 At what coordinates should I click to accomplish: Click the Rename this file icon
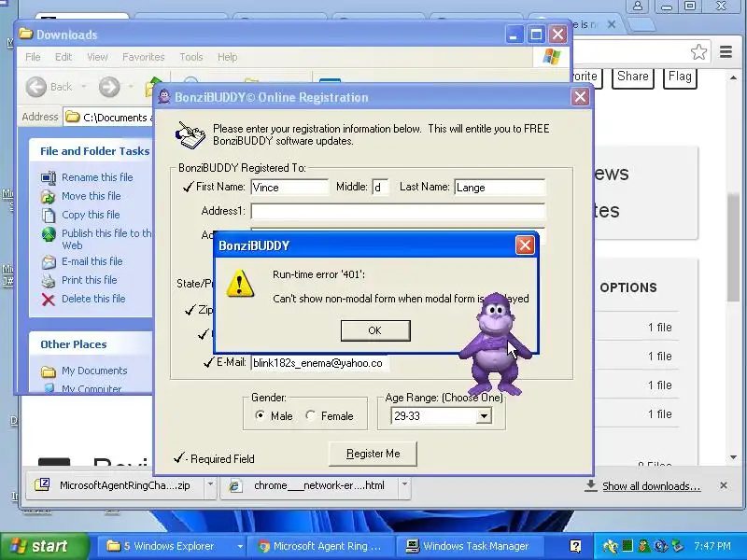(x=49, y=177)
